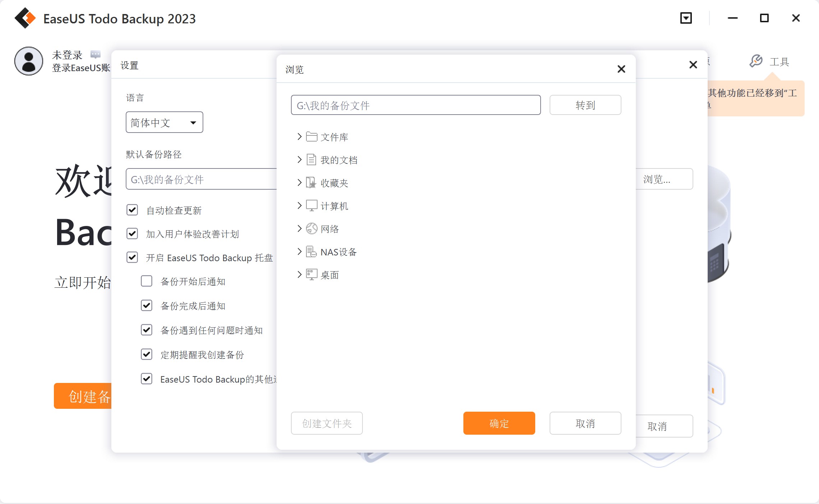Viewport: 819px width, 504px height.
Task: Select the 我的文档 document icon
Action: [x=311, y=159]
